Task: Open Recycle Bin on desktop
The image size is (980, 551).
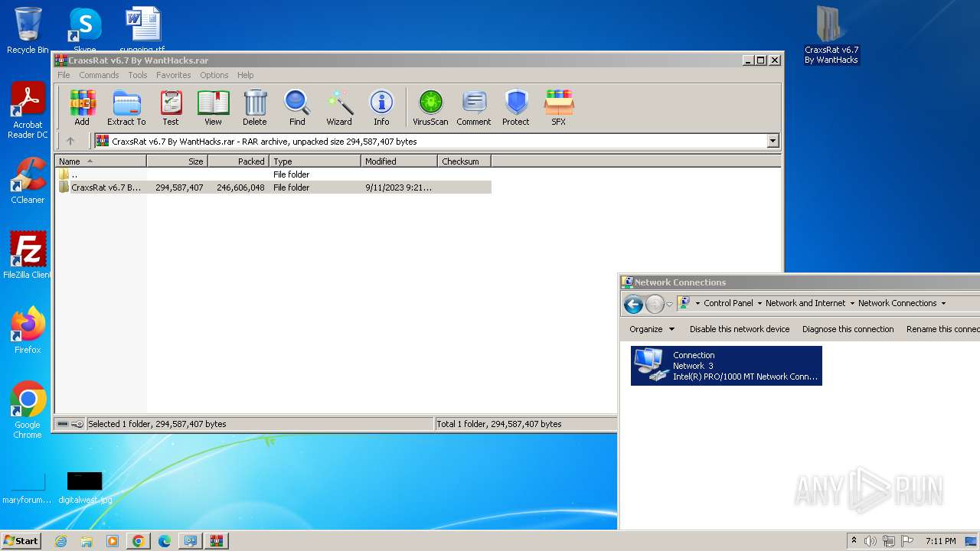Action: [28, 31]
